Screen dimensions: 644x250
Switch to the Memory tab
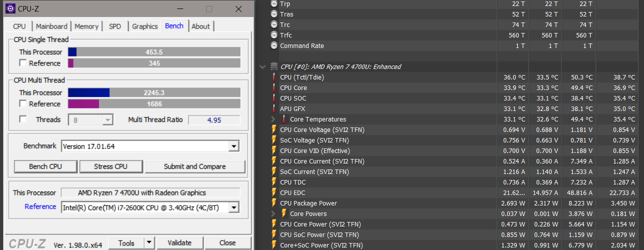pyautogui.click(x=86, y=26)
